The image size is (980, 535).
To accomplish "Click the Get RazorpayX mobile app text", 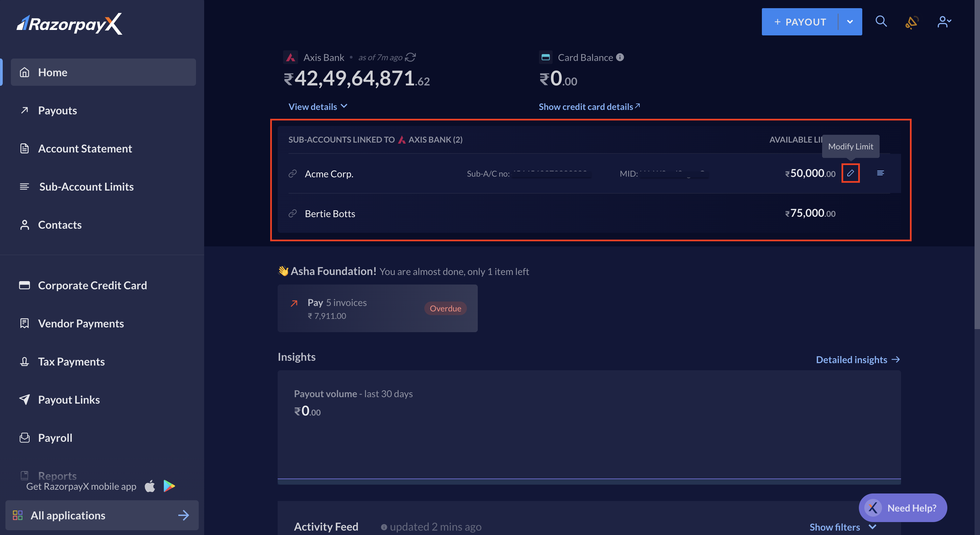I will 81,486.
